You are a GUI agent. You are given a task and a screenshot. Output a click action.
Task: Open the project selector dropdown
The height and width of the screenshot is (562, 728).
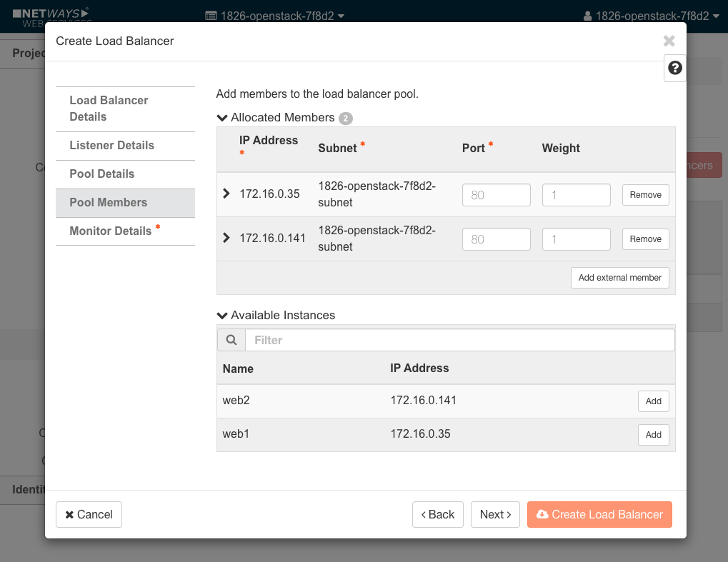click(274, 16)
